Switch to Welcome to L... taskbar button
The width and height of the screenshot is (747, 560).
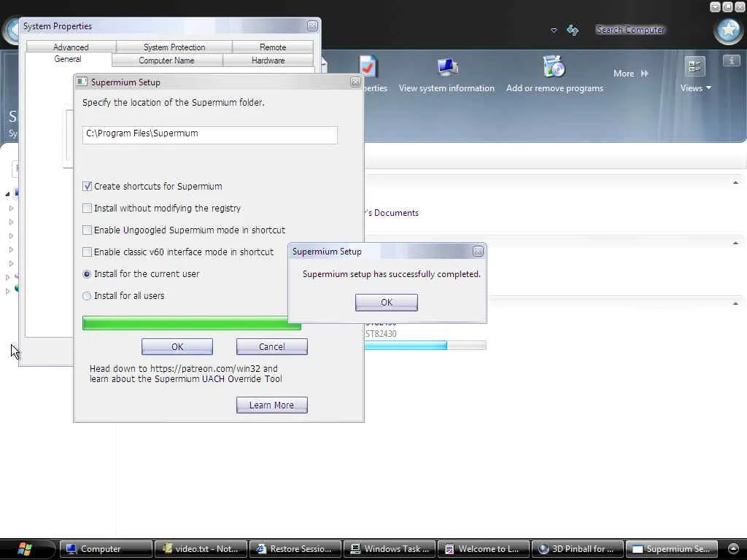tap(484, 548)
